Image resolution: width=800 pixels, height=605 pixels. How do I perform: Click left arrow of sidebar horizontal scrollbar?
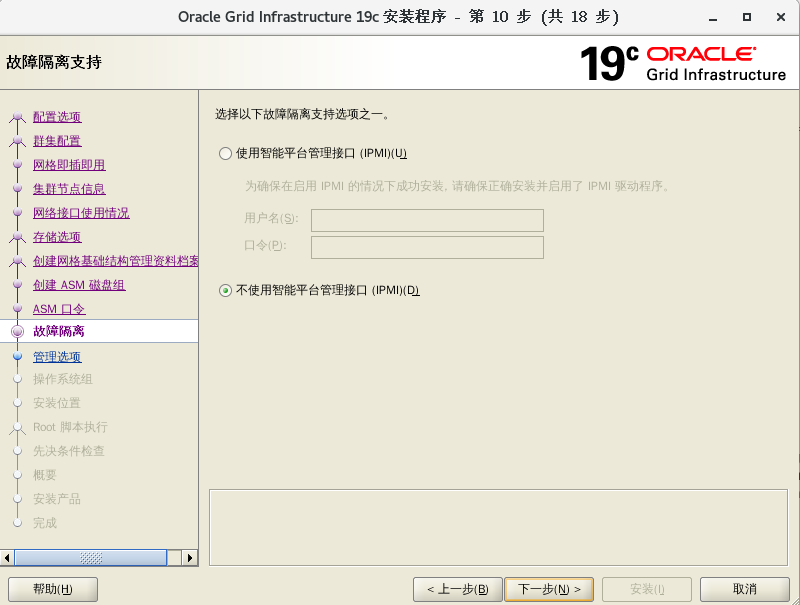pos(7,558)
